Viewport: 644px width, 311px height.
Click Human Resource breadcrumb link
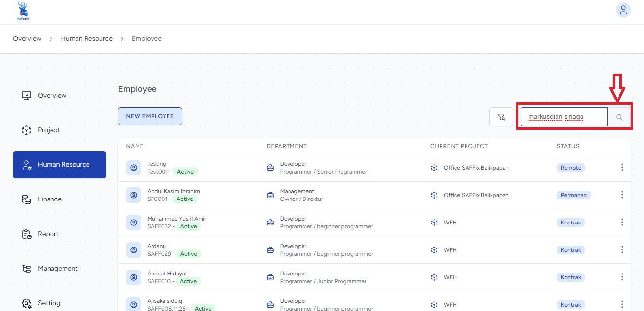point(87,38)
